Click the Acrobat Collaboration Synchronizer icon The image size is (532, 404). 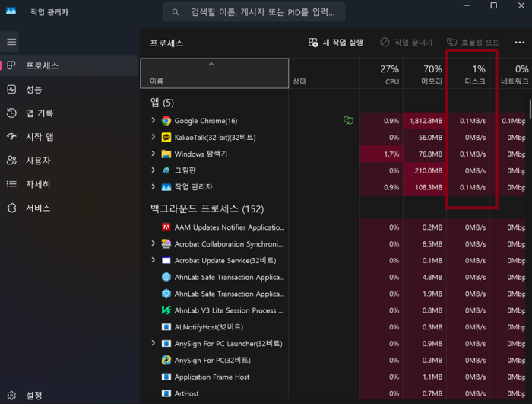pyautogui.click(x=166, y=243)
